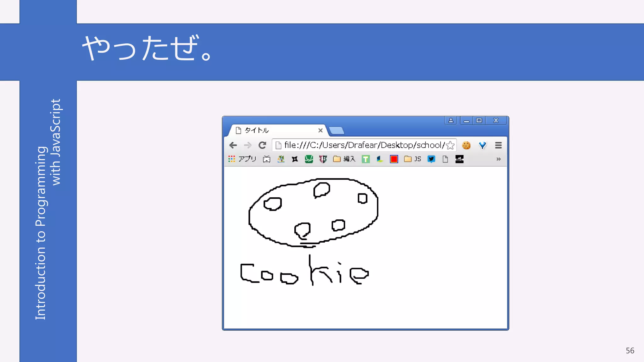Viewport: 644px width, 362px height.
Task: Click the page icon in the address bar
Action: pos(278,145)
